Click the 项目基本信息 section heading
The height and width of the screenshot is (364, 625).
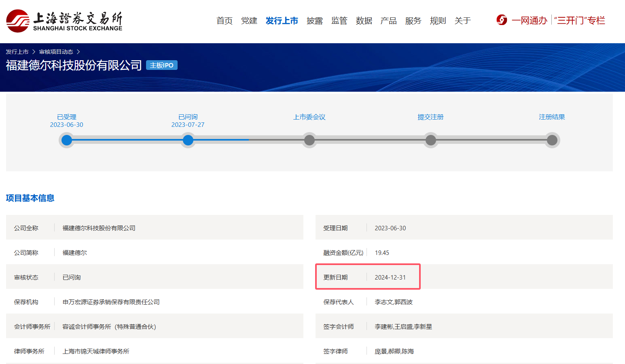tap(30, 198)
